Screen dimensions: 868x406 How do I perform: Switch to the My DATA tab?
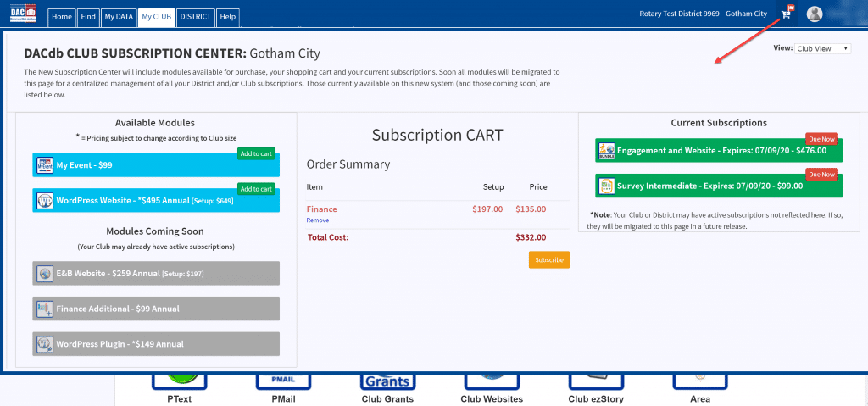click(118, 17)
